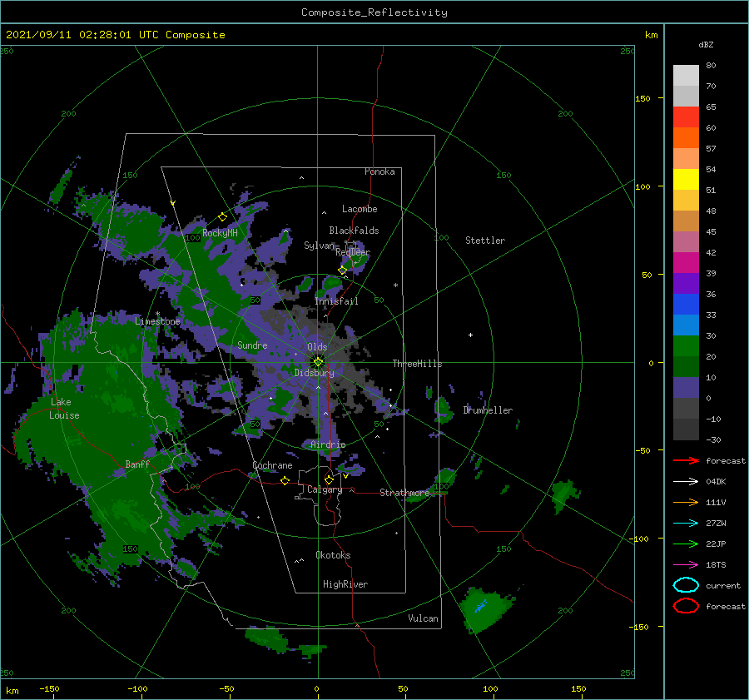Click the Sylvan label
The height and width of the screenshot is (700, 749).
(320, 246)
